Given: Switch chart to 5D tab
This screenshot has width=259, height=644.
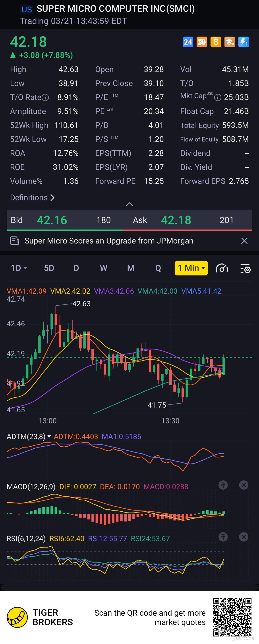Looking at the screenshot, I should (49, 268).
